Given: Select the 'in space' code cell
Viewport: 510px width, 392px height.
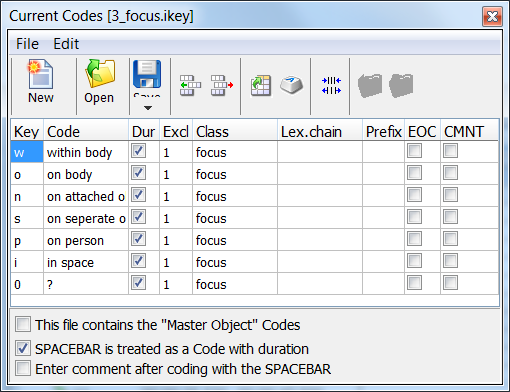Looking at the screenshot, I should (86, 263).
